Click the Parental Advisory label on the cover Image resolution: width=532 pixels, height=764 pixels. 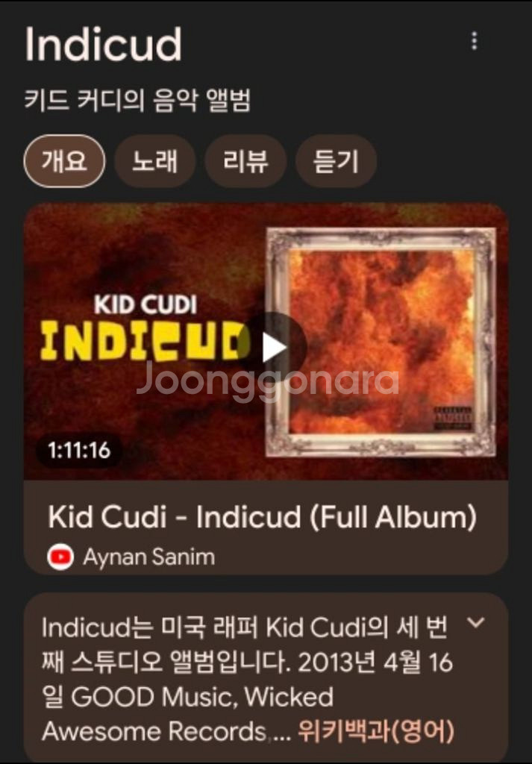pos(453,419)
